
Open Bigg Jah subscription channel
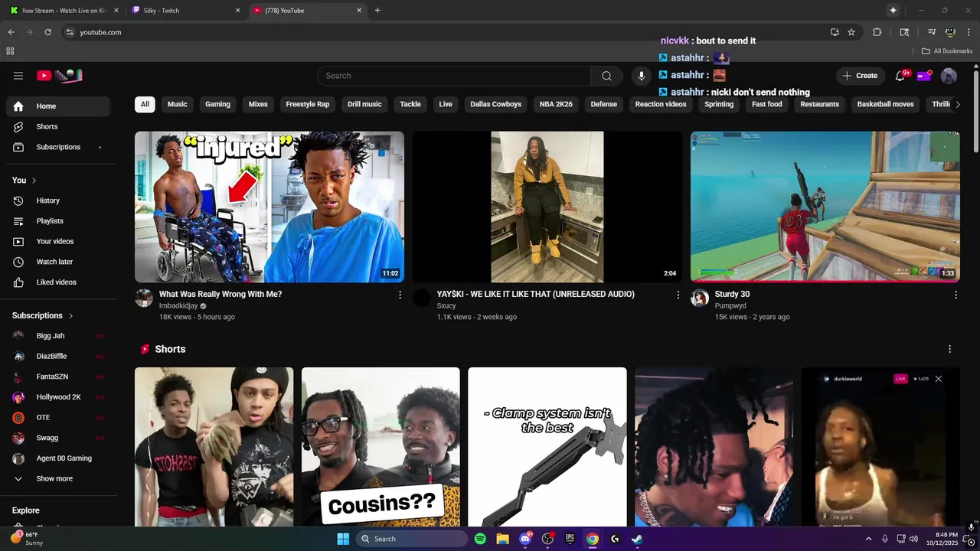point(58,336)
